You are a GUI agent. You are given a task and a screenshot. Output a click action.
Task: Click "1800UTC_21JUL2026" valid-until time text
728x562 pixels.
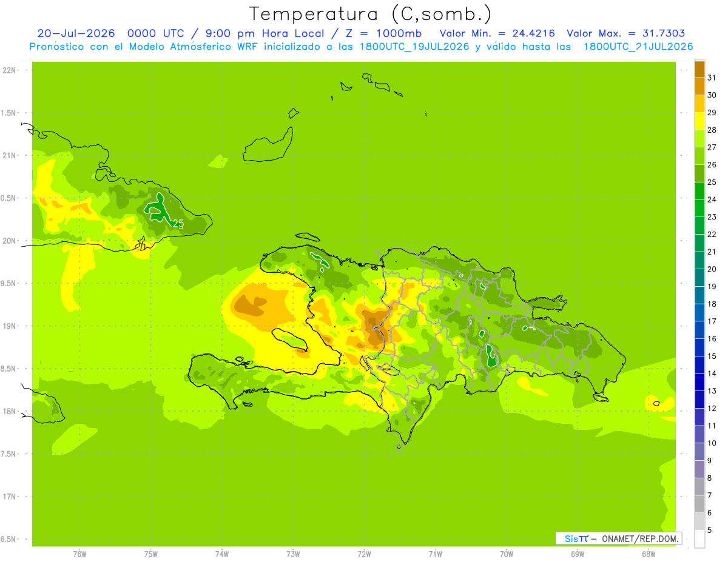(638, 46)
